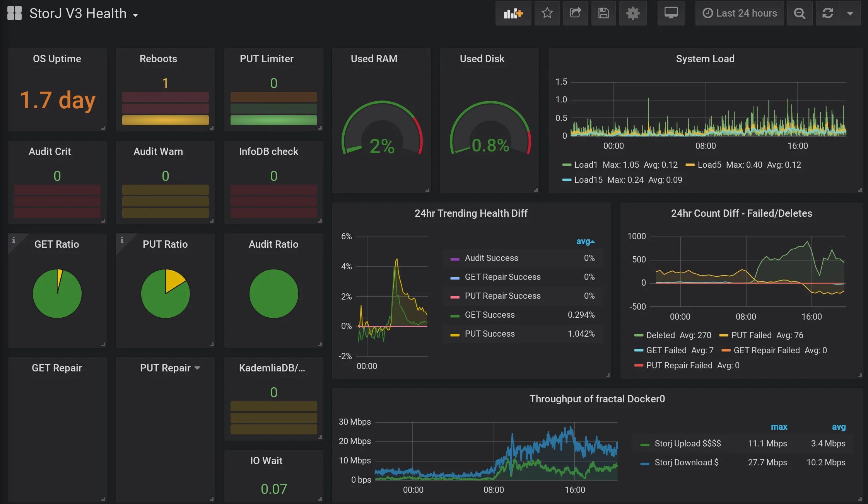Open the Grafana home logo icon

[x=14, y=13]
